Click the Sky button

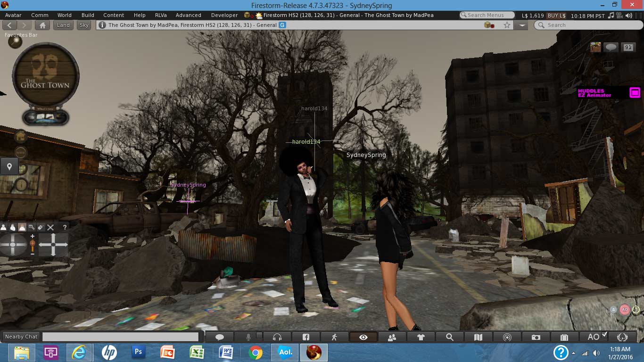click(x=84, y=25)
